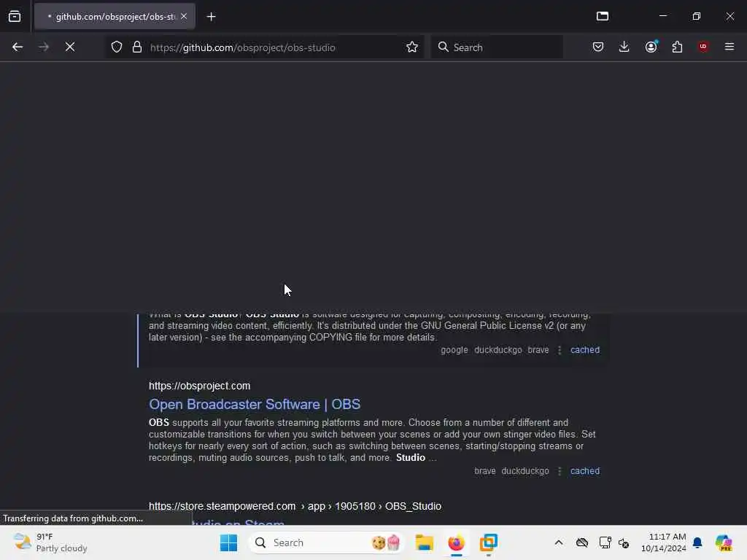This screenshot has height=560, width=747.
Task: Show site security lock information
Action: tap(137, 47)
